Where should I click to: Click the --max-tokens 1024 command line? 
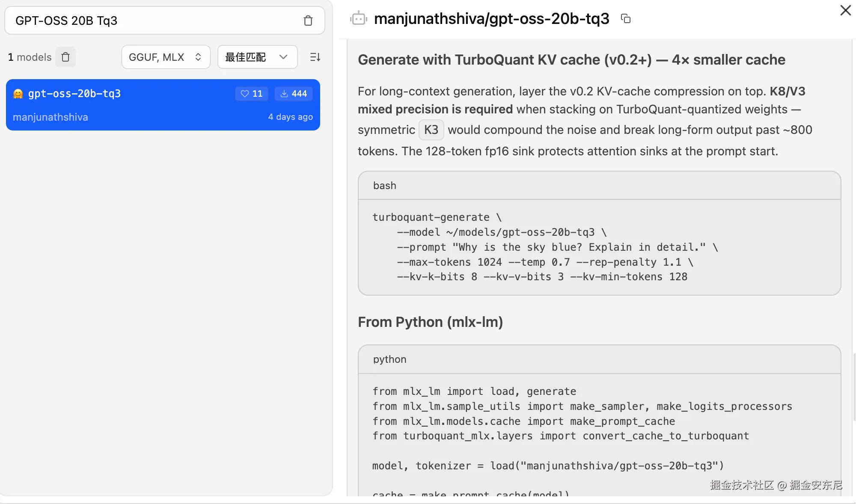[x=545, y=262]
